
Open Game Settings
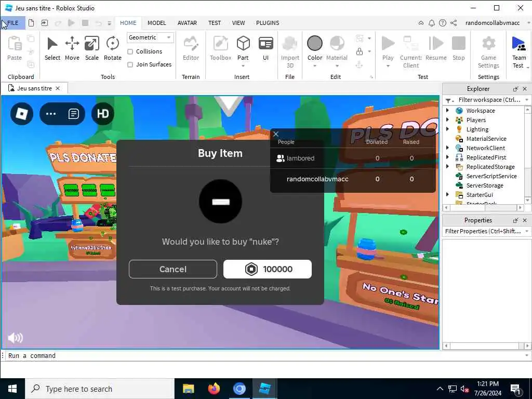[488, 52]
